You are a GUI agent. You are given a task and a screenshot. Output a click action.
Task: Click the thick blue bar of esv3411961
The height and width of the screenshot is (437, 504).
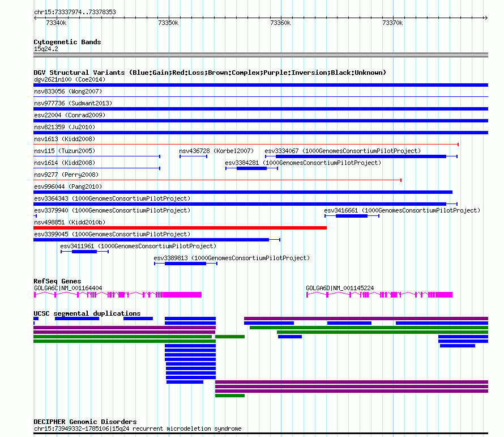pos(84,252)
